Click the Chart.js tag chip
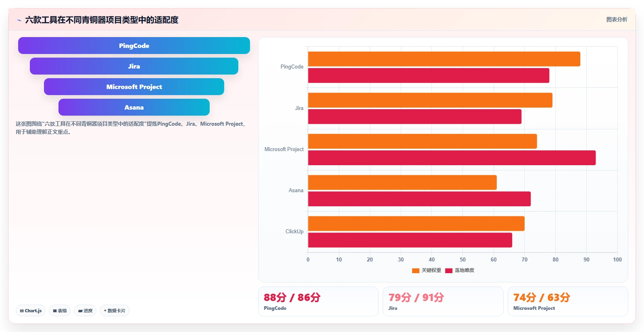 point(31,311)
